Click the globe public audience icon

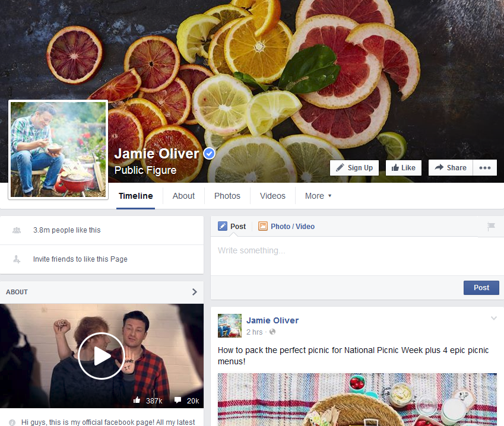[x=272, y=332]
